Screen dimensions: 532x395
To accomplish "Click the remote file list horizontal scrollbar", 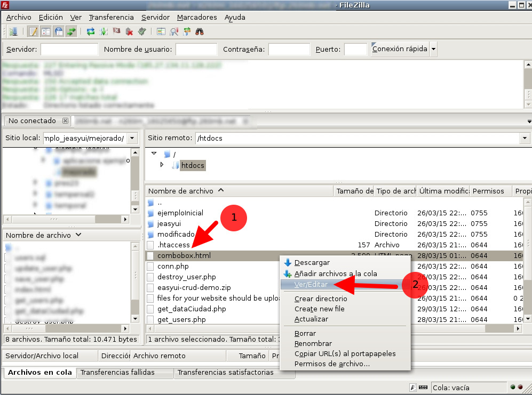I will 334,328.
